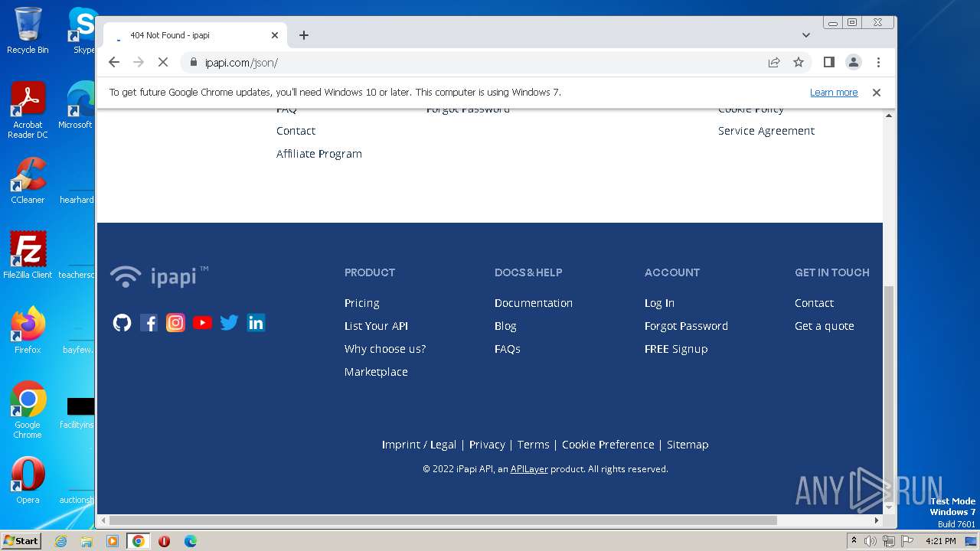Open the GitHub social icon
Image resolution: width=980 pixels, height=551 pixels.
122,323
